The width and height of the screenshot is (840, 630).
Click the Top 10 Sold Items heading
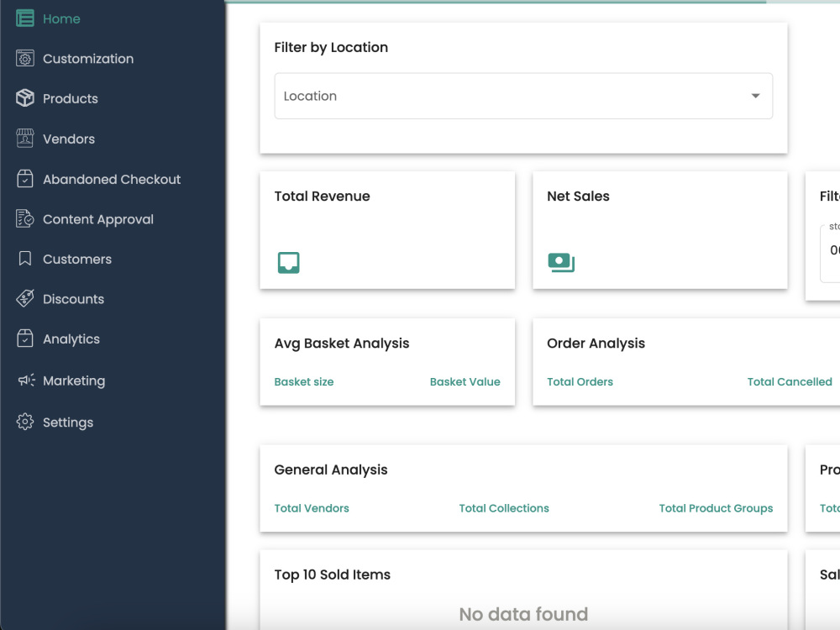tap(332, 575)
